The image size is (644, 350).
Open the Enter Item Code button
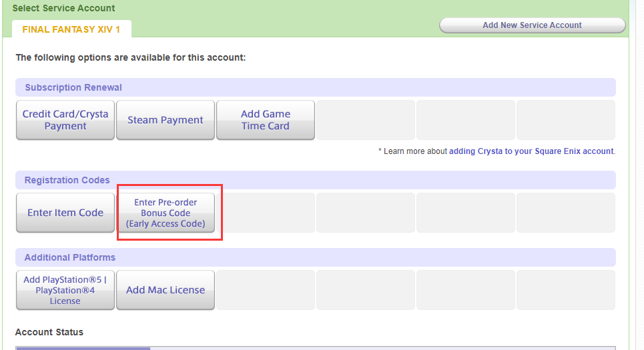coord(65,213)
